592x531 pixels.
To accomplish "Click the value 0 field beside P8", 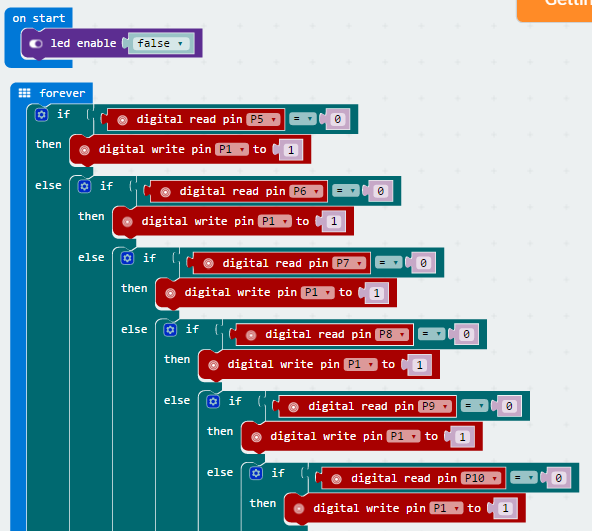I will coord(467,334).
